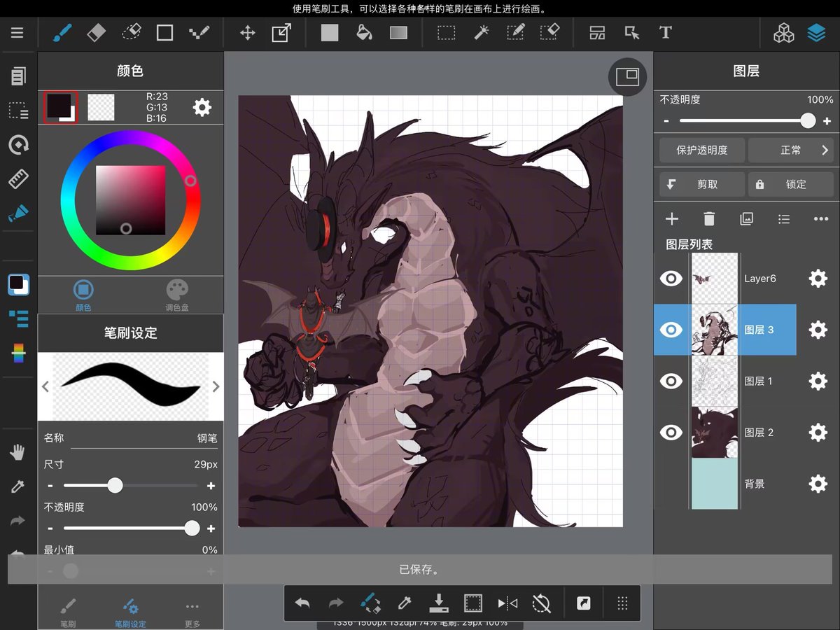The height and width of the screenshot is (630, 840).
Task: Open the 笔刷 tab
Action: [x=68, y=612]
